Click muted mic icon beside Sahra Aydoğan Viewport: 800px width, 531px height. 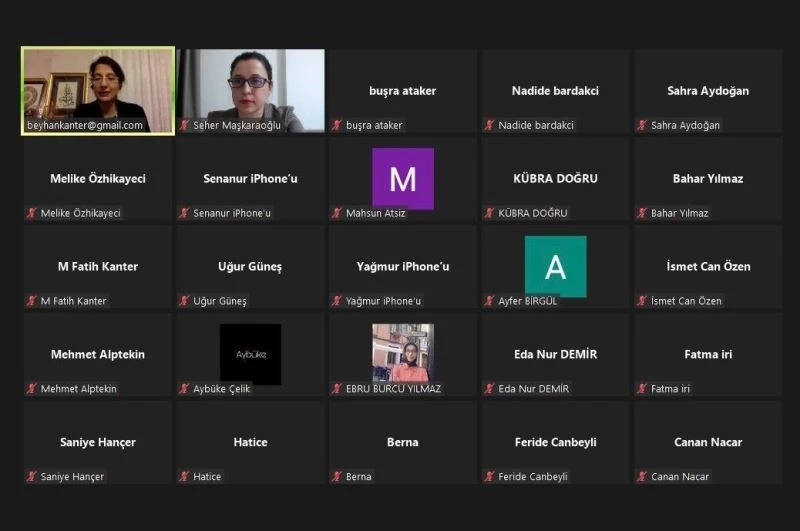pyautogui.click(x=642, y=126)
